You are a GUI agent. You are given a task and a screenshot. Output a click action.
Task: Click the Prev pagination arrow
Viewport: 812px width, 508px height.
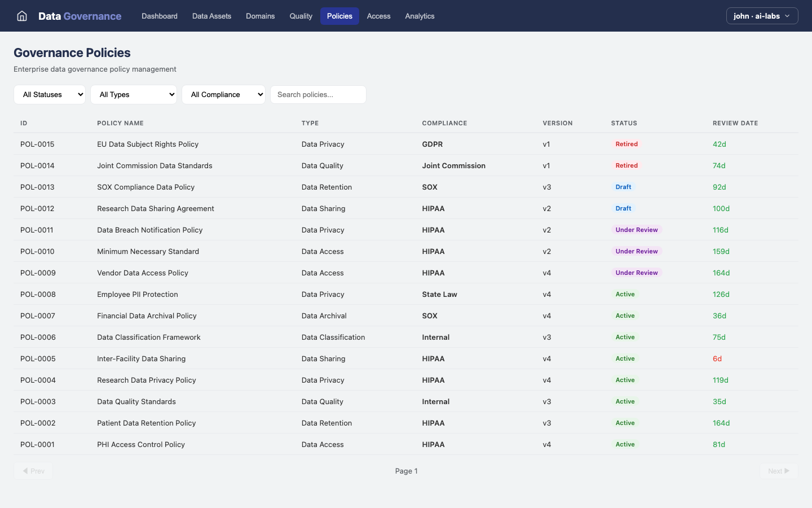[x=33, y=471]
